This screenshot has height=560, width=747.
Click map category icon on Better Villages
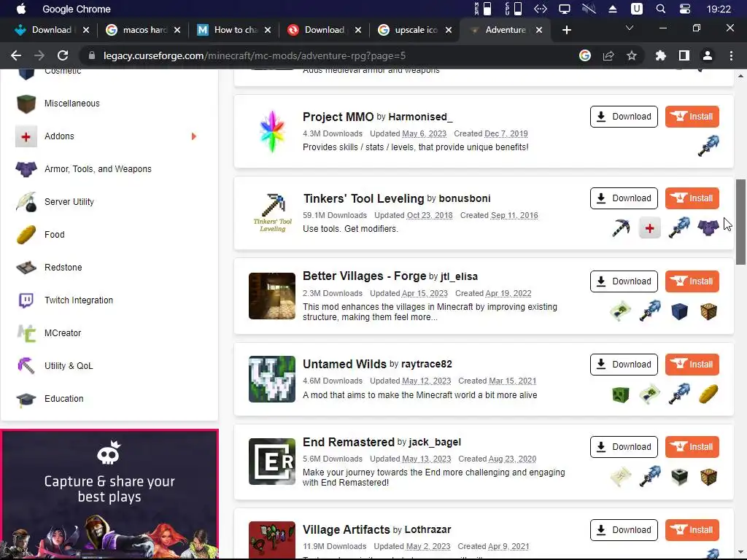[621, 311]
